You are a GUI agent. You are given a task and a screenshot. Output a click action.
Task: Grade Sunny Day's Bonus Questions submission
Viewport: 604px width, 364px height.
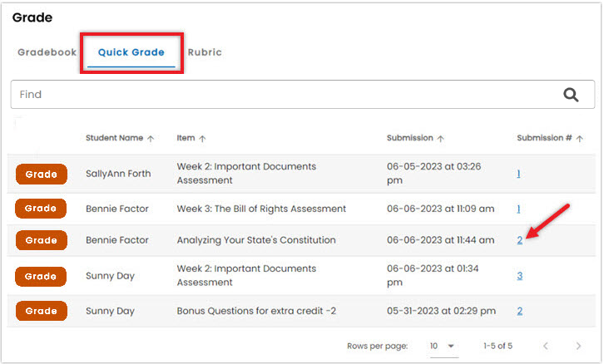pyautogui.click(x=42, y=311)
